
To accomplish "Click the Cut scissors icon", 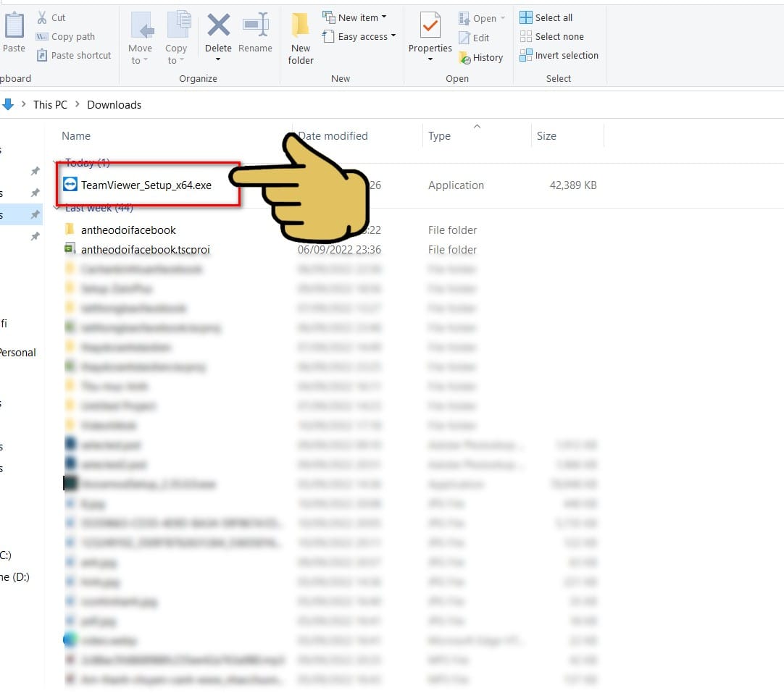I will coord(42,18).
